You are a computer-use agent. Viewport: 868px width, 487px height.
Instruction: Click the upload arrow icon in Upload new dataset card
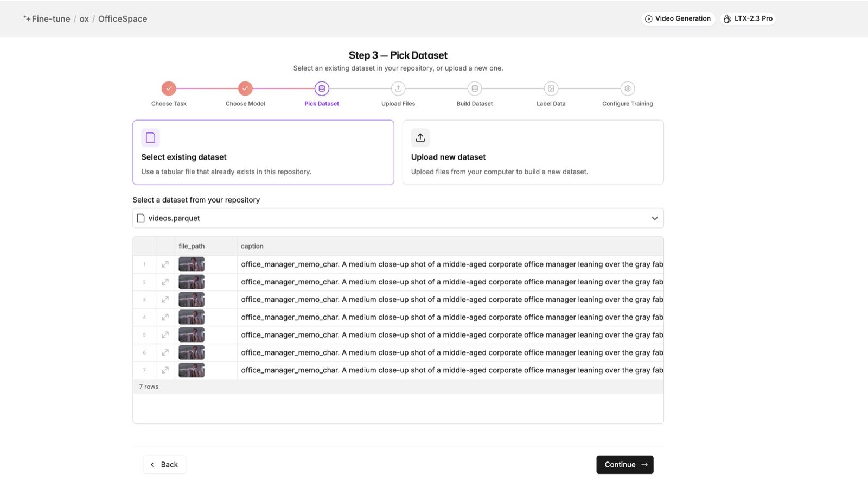click(420, 138)
